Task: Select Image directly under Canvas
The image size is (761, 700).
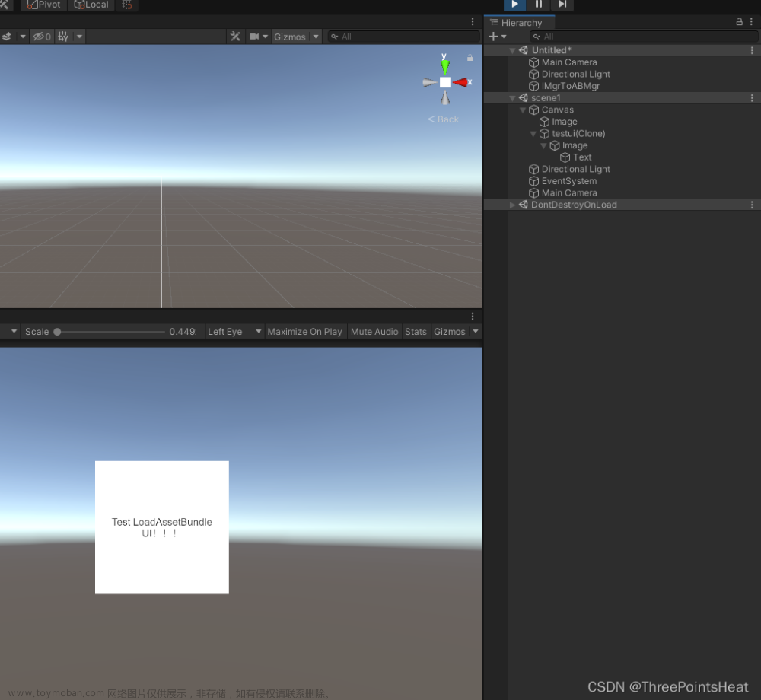Action: point(564,122)
